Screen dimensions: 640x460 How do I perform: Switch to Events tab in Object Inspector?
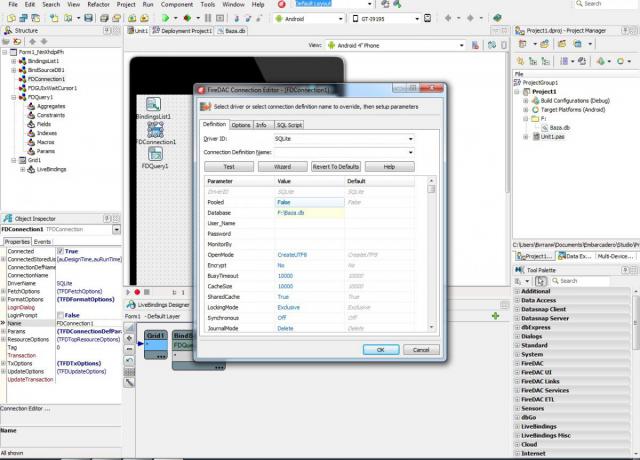(42, 242)
